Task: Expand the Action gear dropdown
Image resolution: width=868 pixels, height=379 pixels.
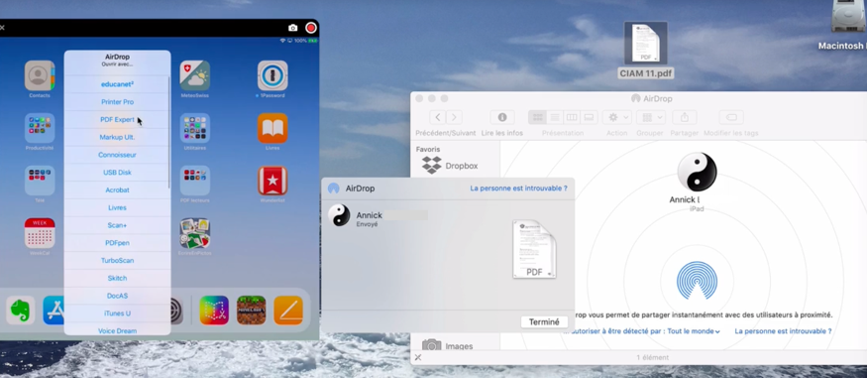Action: tap(617, 117)
